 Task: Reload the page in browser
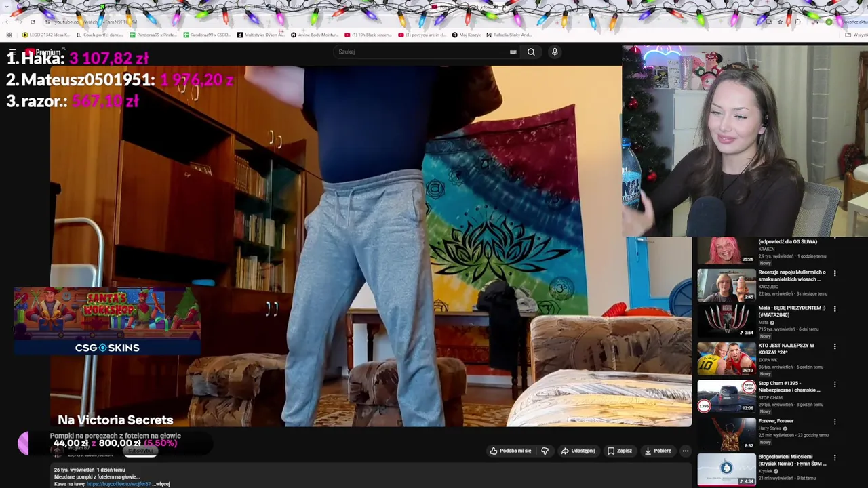tap(33, 22)
